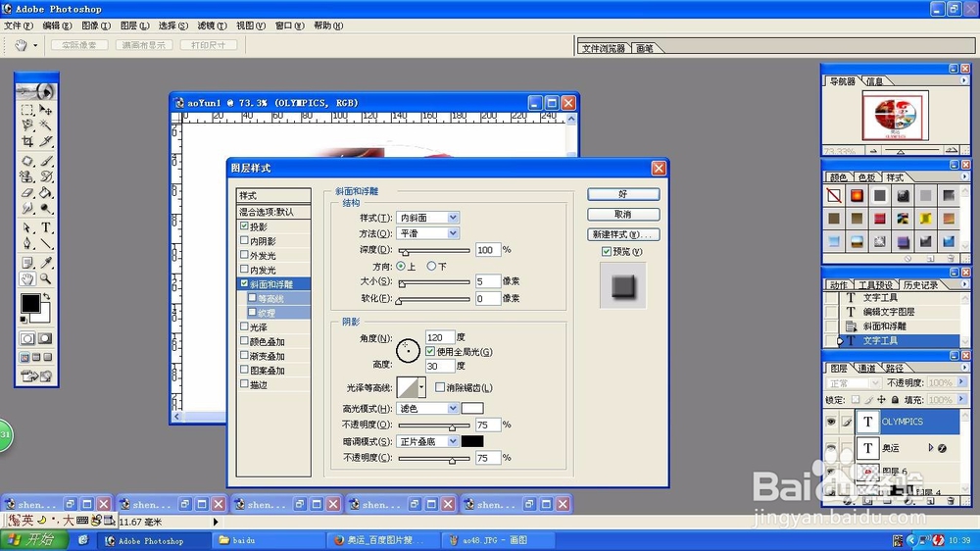This screenshot has width=980, height=551.
Task: Select the 下 direction radio button
Action: (431, 266)
